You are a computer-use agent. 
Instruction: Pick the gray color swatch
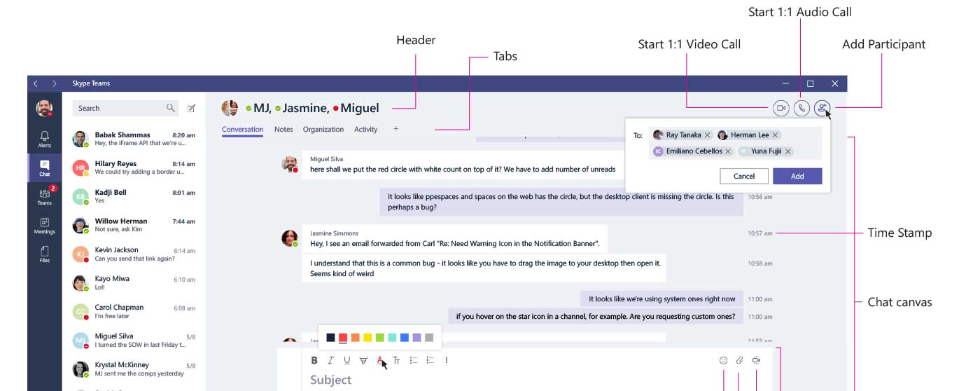[429, 338]
